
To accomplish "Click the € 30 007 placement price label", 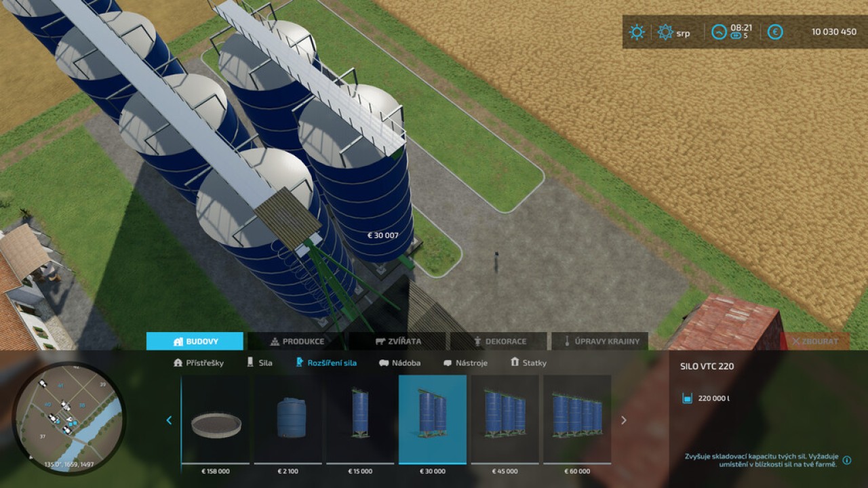I will coord(383,236).
